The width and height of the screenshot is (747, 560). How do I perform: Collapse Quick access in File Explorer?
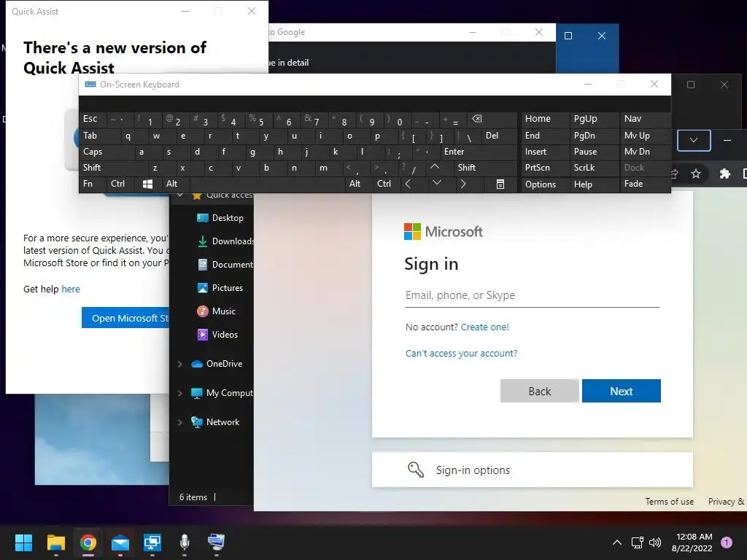click(x=180, y=195)
